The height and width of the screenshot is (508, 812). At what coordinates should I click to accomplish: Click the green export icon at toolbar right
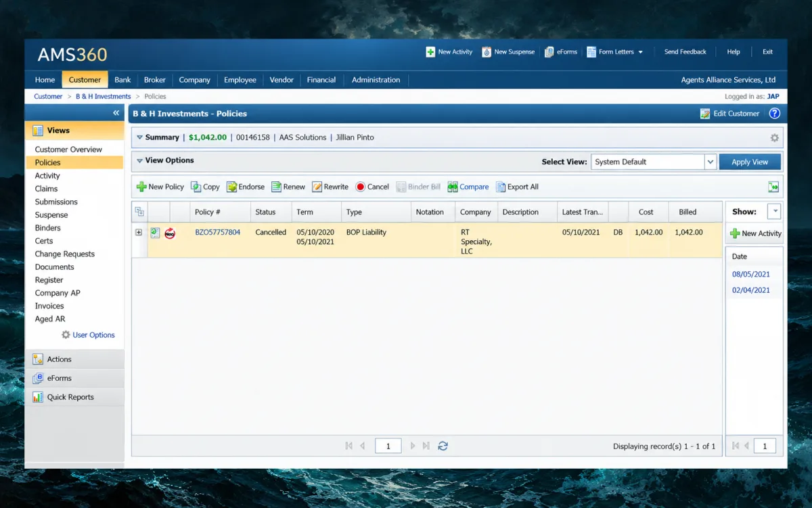click(773, 187)
